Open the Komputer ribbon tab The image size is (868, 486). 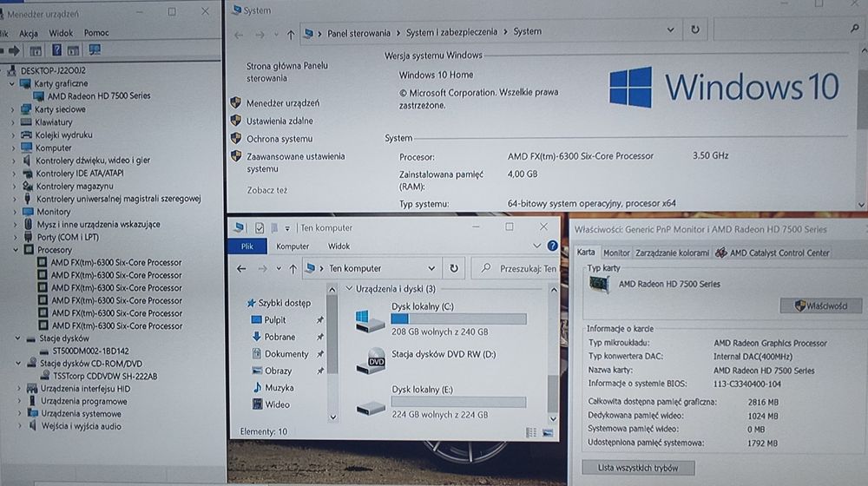[x=293, y=246]
